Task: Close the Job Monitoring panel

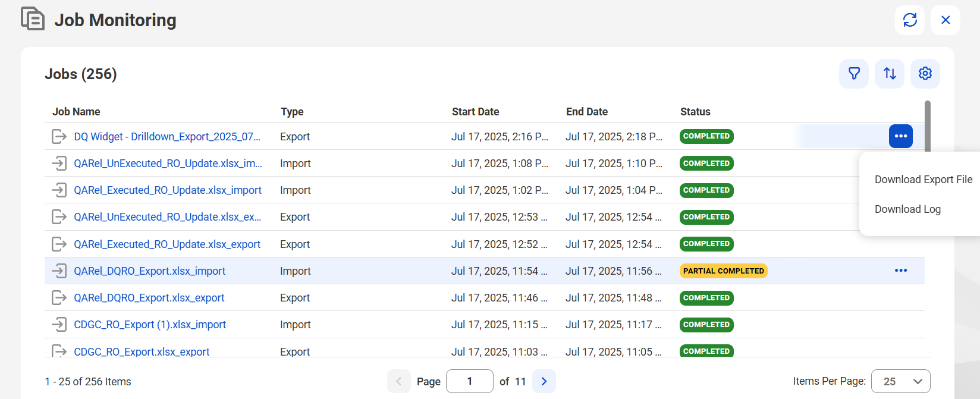Action: coord(946,20)
